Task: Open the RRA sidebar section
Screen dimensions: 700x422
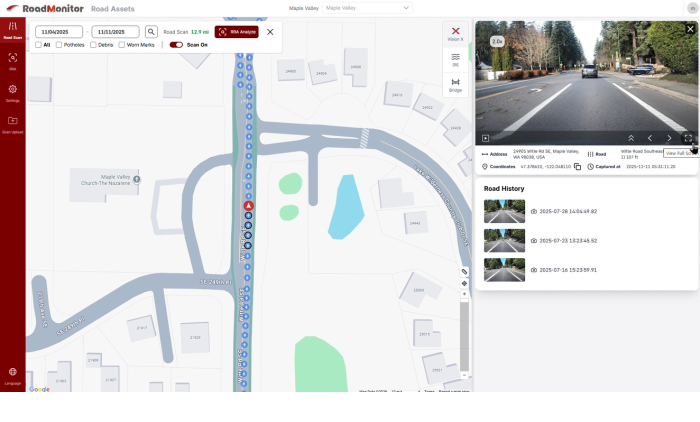Action: click(12, 61)
